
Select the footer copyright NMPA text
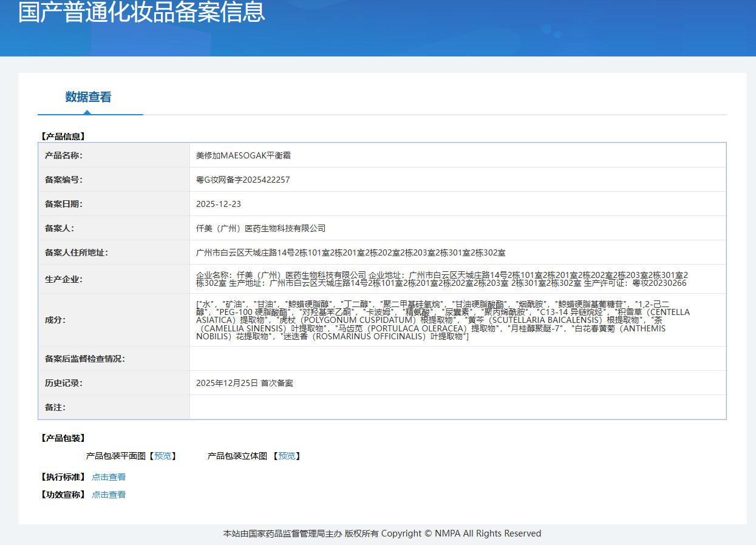click(x=382, y=533)
